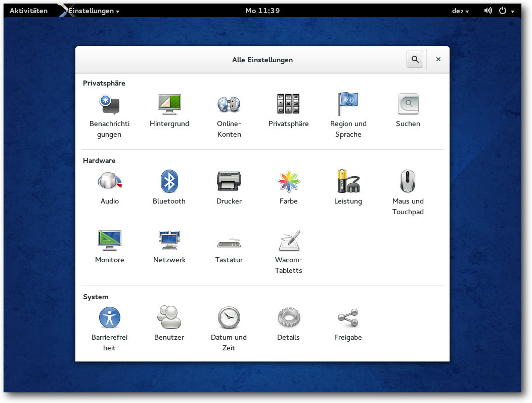Click the search magnifier button in header
The image size is (532, 403).
[415, 59]
